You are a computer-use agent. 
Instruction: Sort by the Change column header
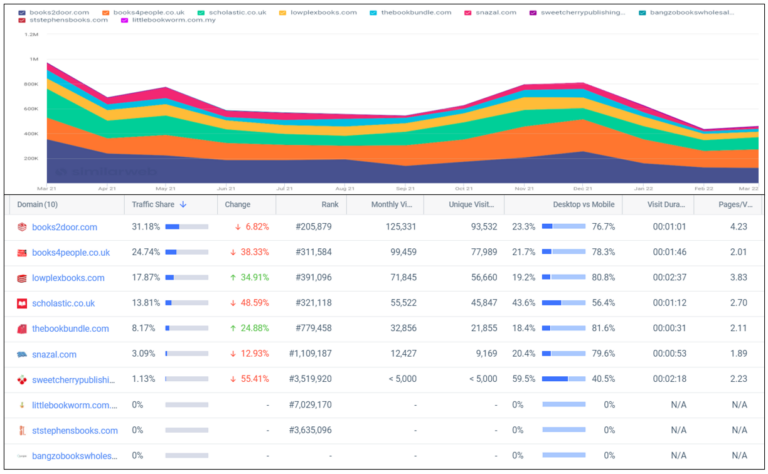[x=238, y=205]
